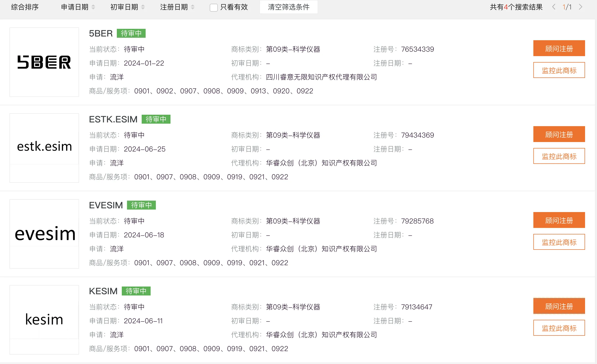Open the evesim trademark image
Screen dimensions: 597x364
point(44,234)
